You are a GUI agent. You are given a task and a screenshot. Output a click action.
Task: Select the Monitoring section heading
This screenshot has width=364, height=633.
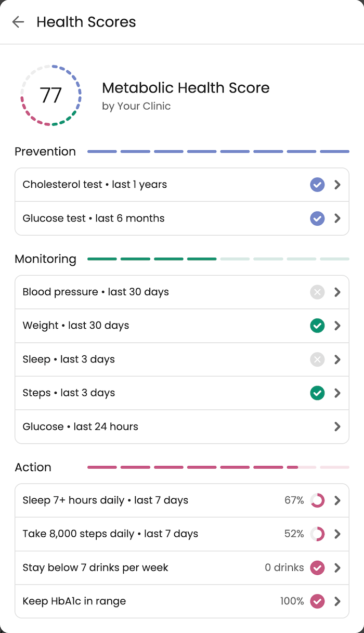(45, 259)
